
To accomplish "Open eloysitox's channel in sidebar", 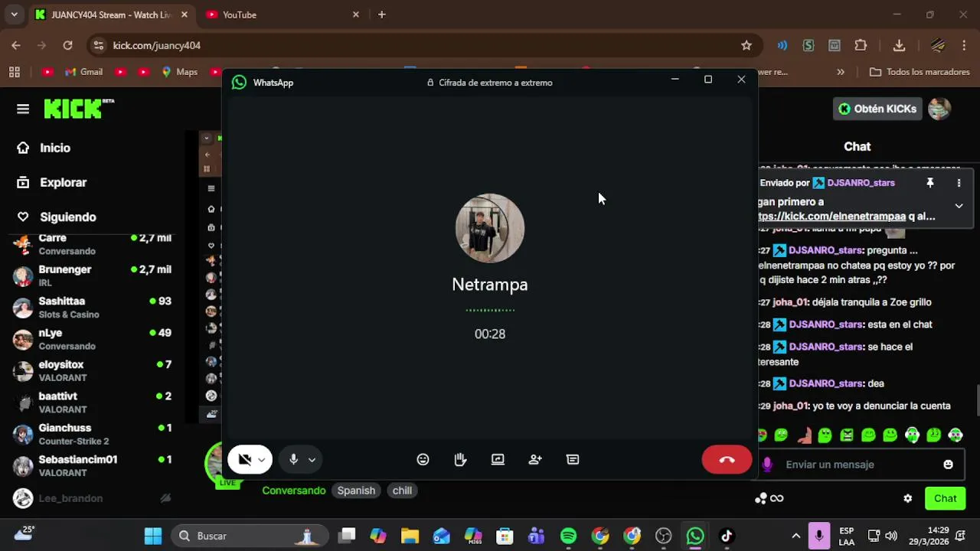I will [93, 370].
